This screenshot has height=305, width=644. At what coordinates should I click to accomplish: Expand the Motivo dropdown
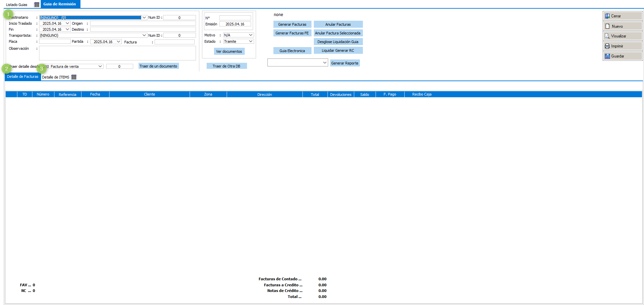[250, 35]
